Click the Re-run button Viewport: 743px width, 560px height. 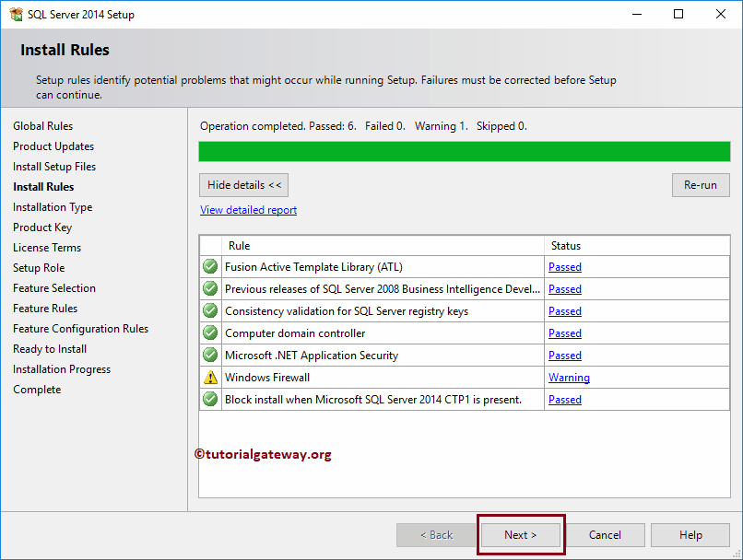pyautogui.click(x=701, y=185)
